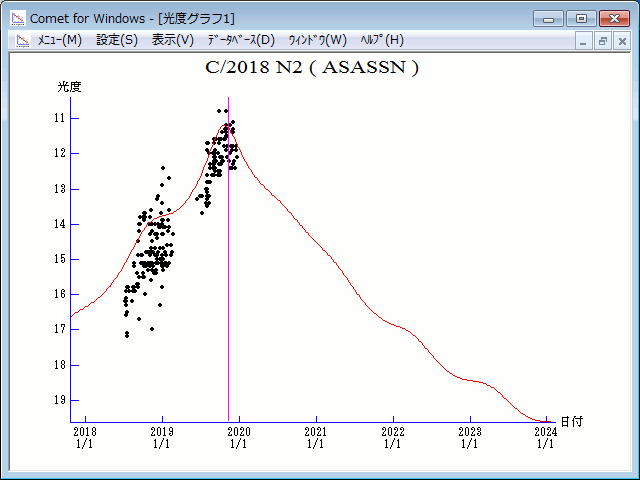Click the magnitude 19 axis label
This screenshot has width=640, height=480.
60,400
